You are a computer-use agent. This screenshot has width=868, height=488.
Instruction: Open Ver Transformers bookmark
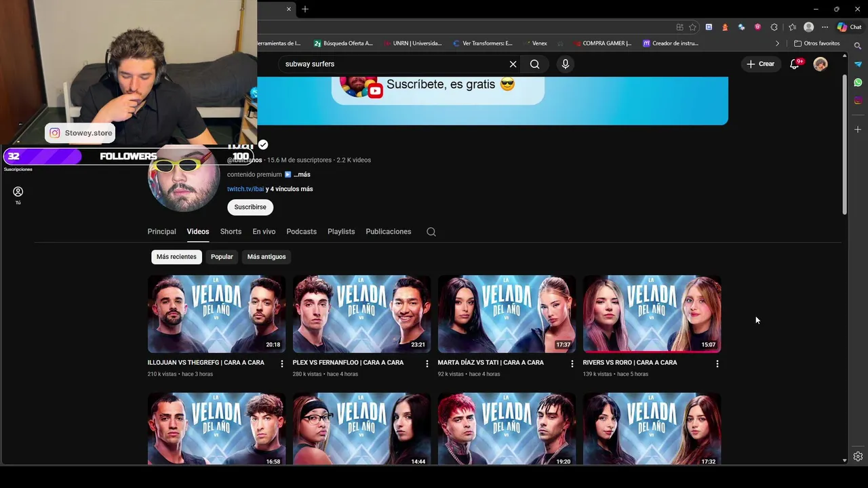click(x=482, y=43)
